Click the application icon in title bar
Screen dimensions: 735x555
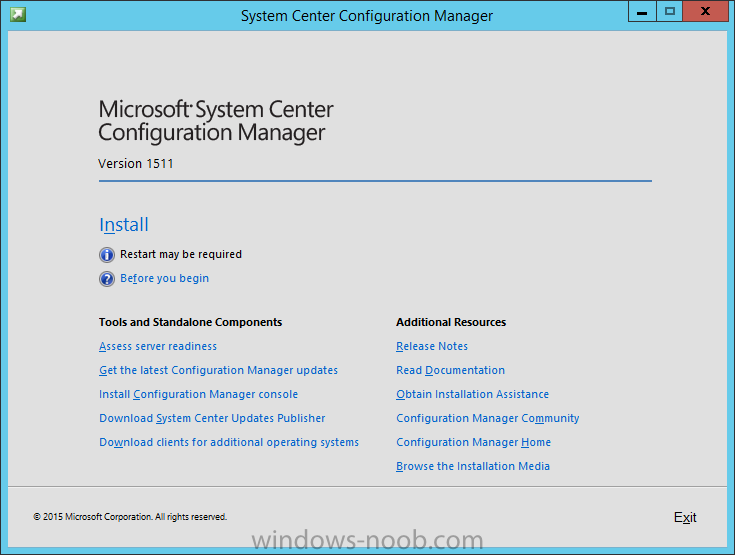(x=18, y=14)
